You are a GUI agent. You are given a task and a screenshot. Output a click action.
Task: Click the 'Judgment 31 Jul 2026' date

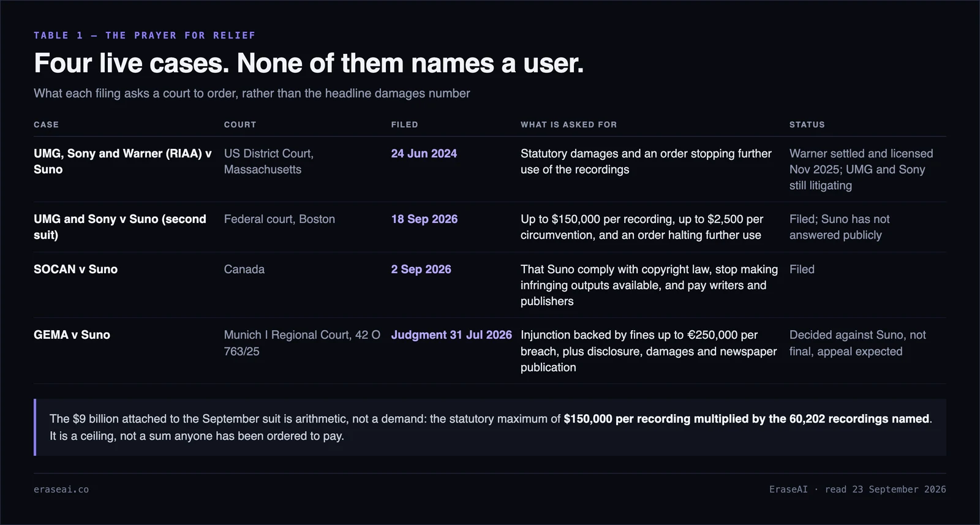(451, 334)
